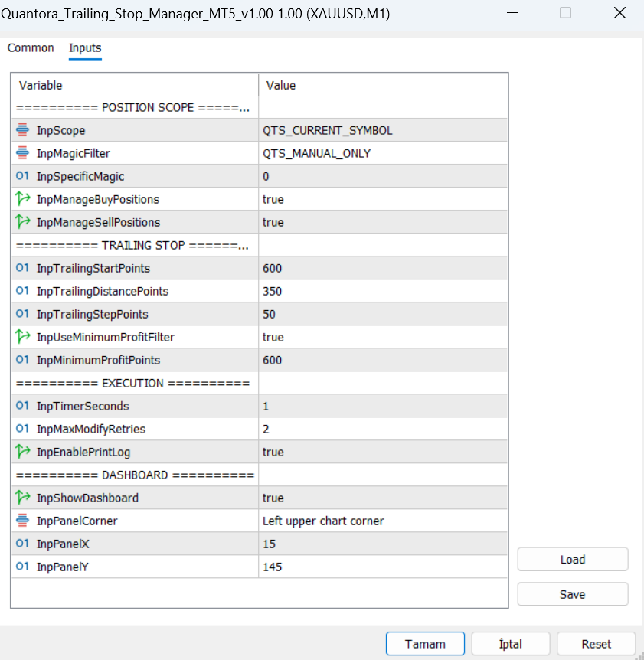Select the TRAILING STOP section row
The image size is (644, 660).
tap(260, 245)
